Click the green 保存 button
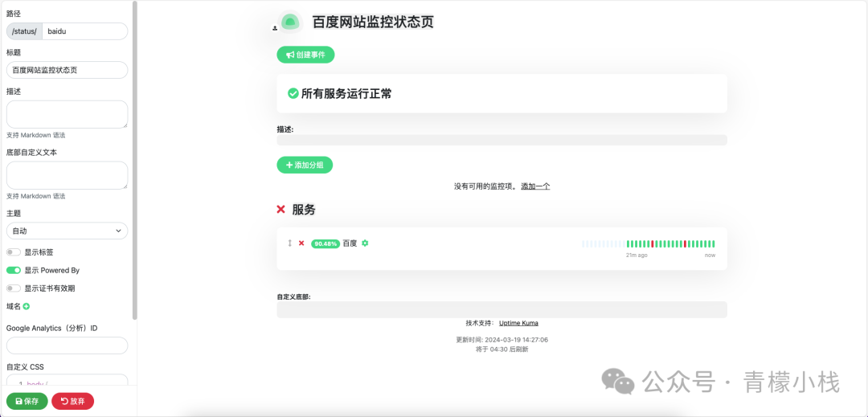This screenshot has width=868, height=417. pos(27,402)
